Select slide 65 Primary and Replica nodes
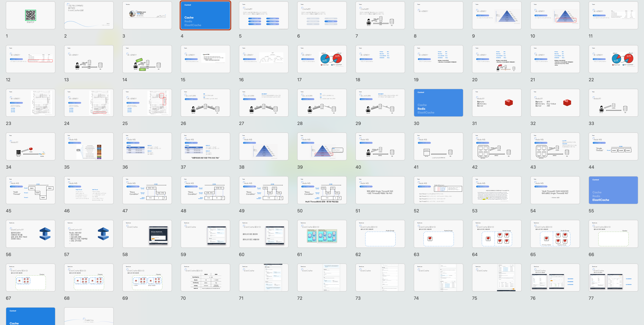This screenshot has height=325, width=644. tap(555, 234)
